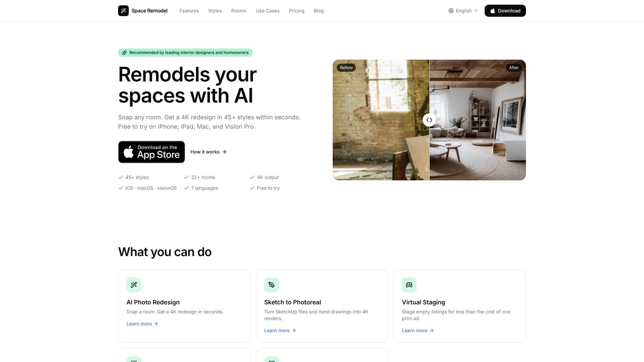Click the Space Remodel magic wand logo
The height and width of the screenshot is (362, 644).
tap(123, 11)
